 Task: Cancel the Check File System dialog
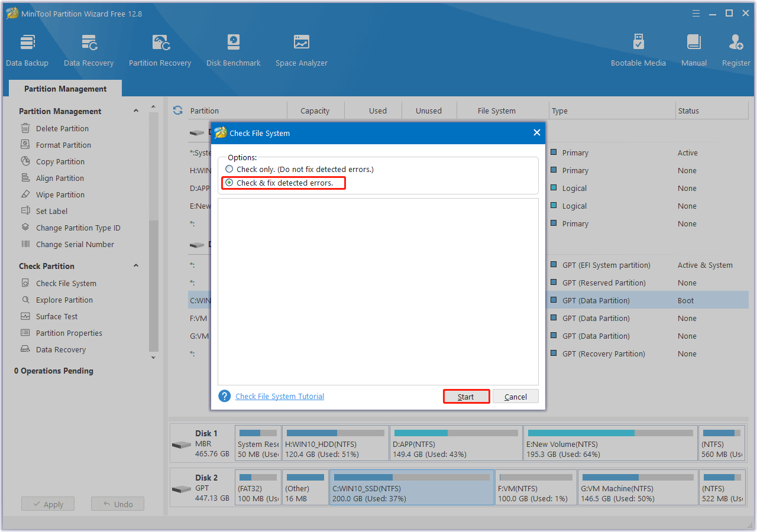click(x=516, y=396)
